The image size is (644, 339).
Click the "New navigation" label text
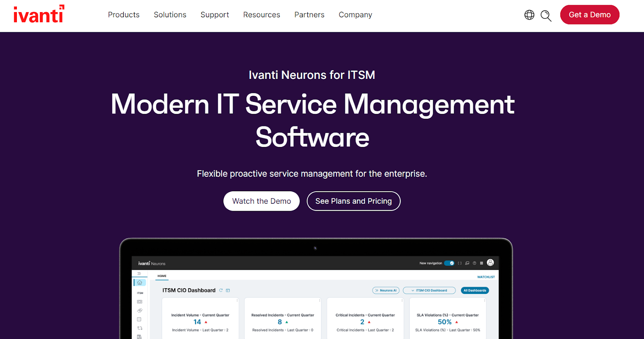[431, 263]
